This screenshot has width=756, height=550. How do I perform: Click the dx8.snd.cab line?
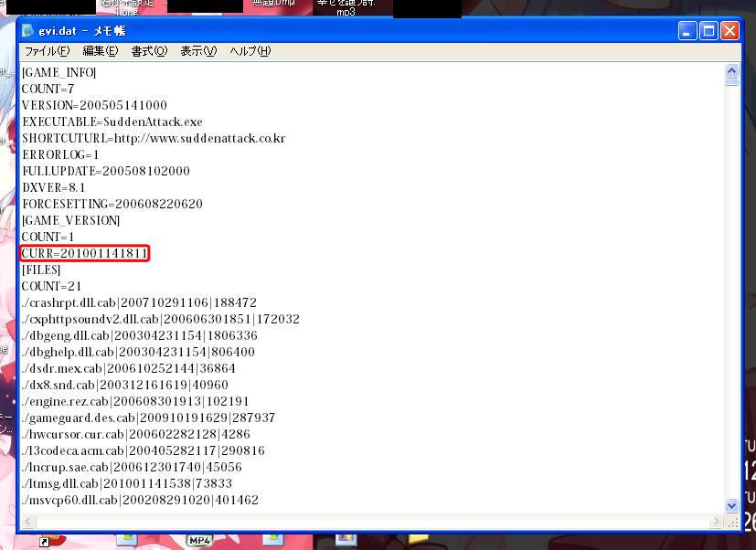(125, 385)
